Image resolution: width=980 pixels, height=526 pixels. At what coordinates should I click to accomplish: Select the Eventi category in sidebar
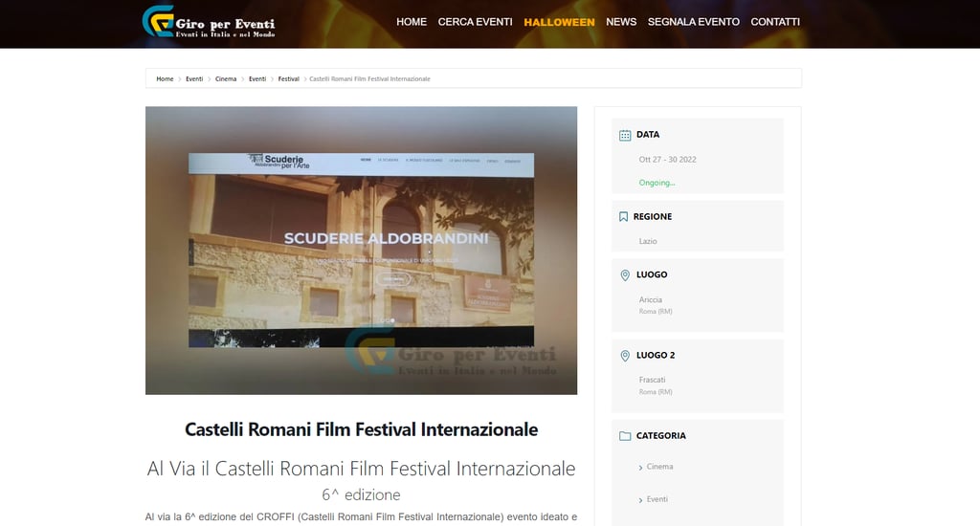(657, 499)
